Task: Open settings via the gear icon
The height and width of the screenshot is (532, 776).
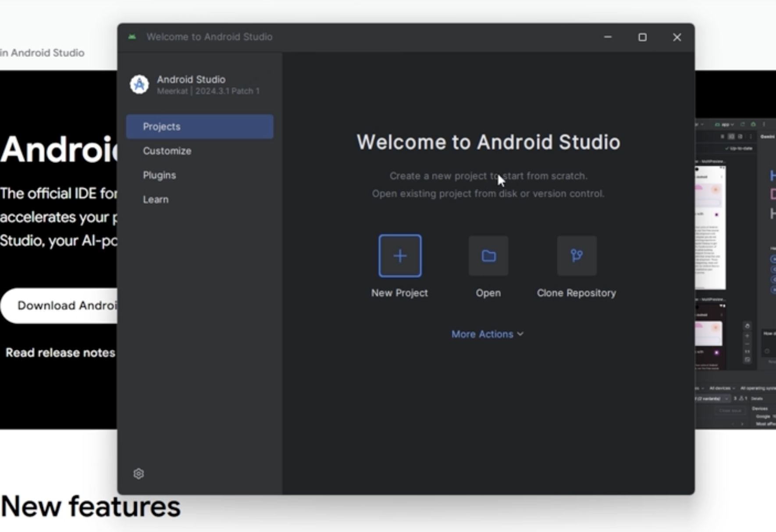Action: point(139,474)
